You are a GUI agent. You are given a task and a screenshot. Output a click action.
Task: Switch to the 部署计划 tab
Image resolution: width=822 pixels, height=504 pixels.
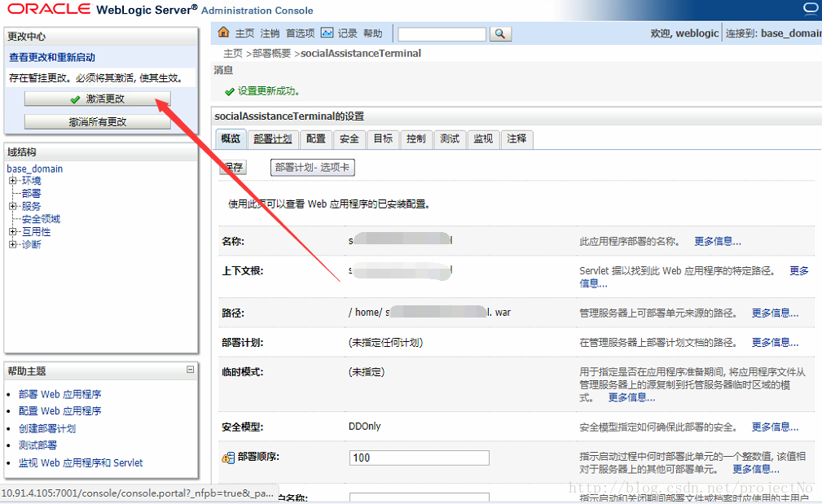pos(273,139)
